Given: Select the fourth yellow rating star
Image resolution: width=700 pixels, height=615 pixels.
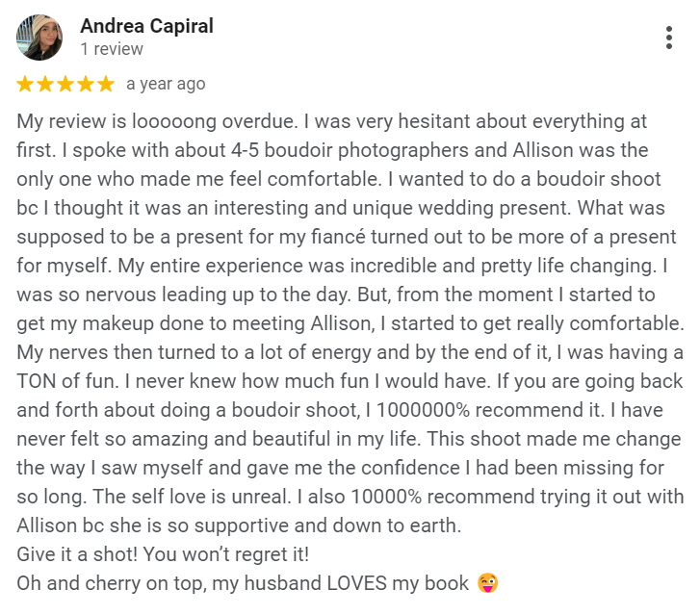Looking at the screenshot, I should tap(86, 84).
